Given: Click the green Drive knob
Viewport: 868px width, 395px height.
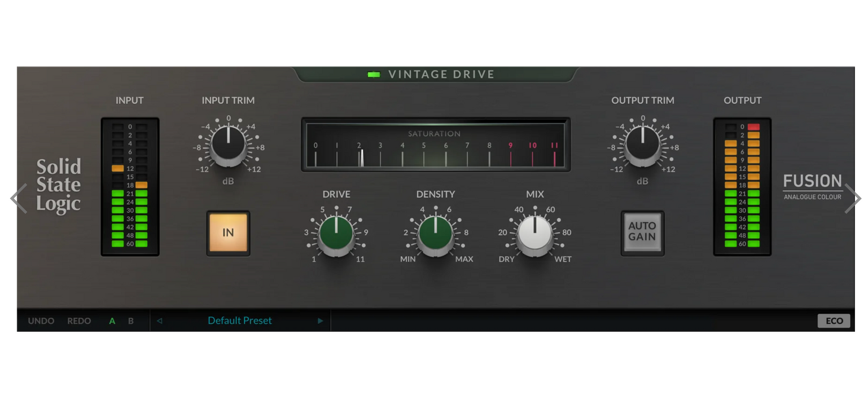Looking at the screenshot, I should (x=336, y=234).
